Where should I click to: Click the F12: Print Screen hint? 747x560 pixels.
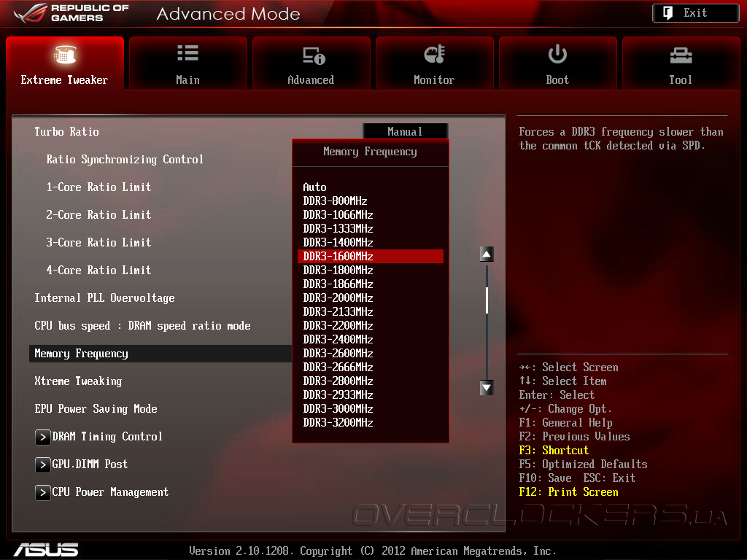tap(569, 492)
